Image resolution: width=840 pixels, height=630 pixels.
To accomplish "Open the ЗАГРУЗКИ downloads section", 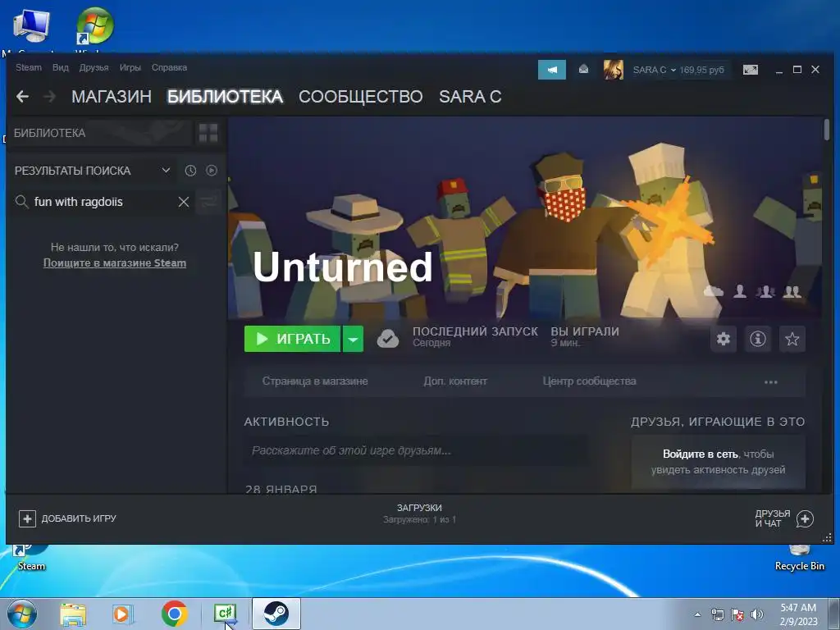I will 419,514.
